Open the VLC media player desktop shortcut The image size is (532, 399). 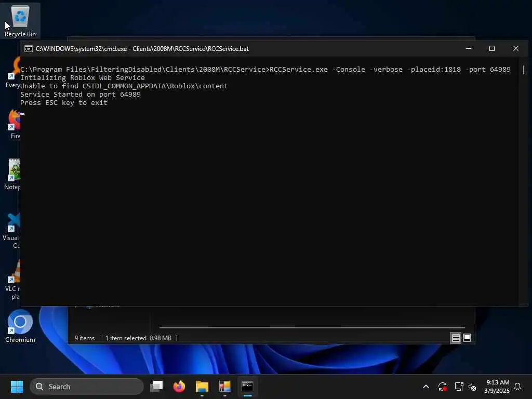click(x=14, y=280)
